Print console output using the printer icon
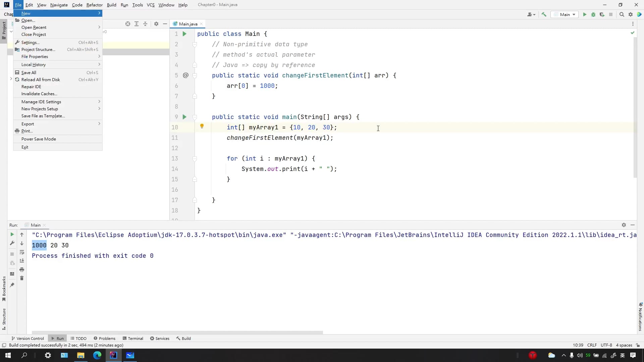Image resolution: width=644 pixels, height=362 pixels. click(x=22, y=269)
